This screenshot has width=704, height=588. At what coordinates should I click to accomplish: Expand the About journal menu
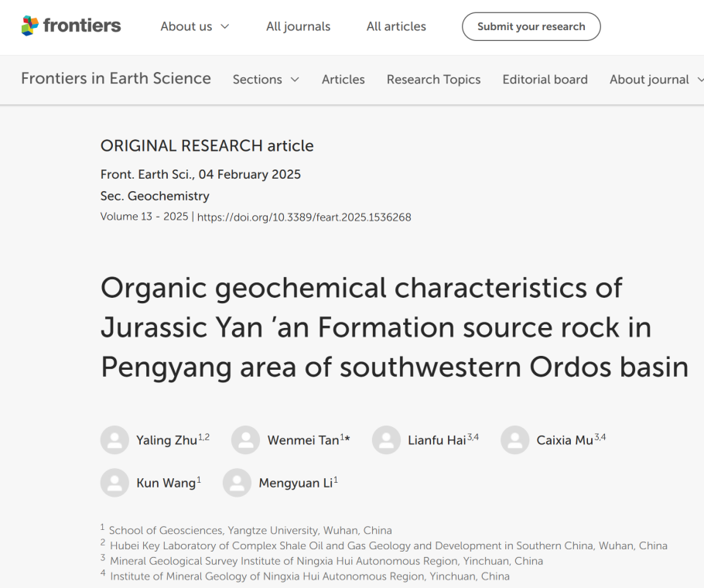[x=656, y=80]
